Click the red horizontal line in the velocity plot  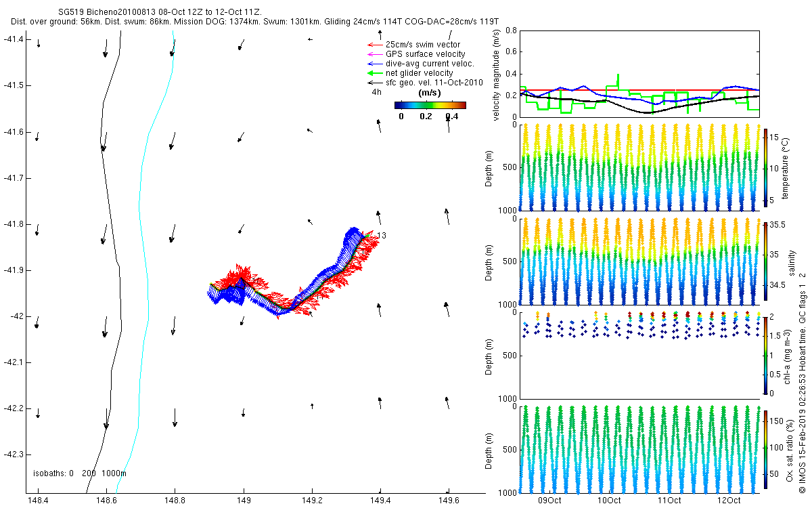click(639, 89)
